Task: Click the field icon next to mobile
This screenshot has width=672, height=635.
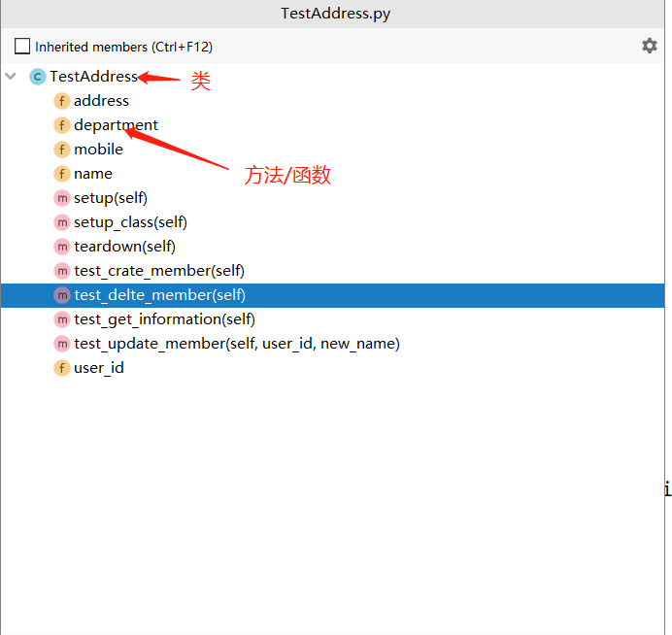Action: pos(62,150)
